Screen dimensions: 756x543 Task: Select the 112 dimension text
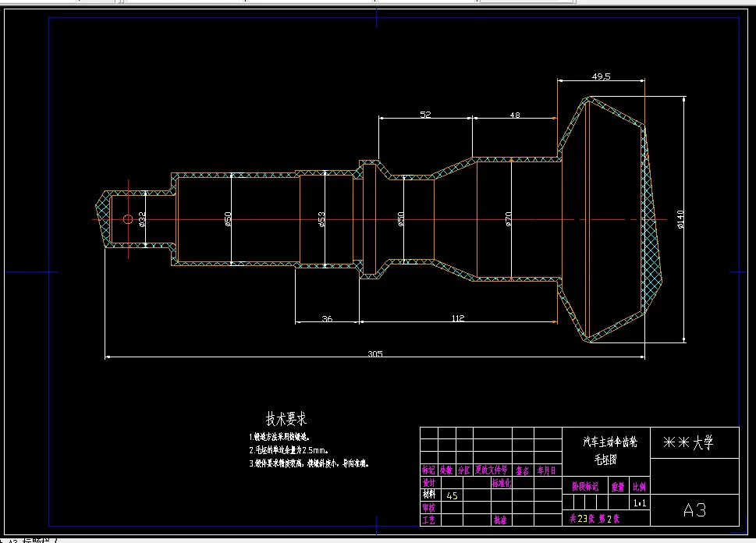tap(457, 318)
